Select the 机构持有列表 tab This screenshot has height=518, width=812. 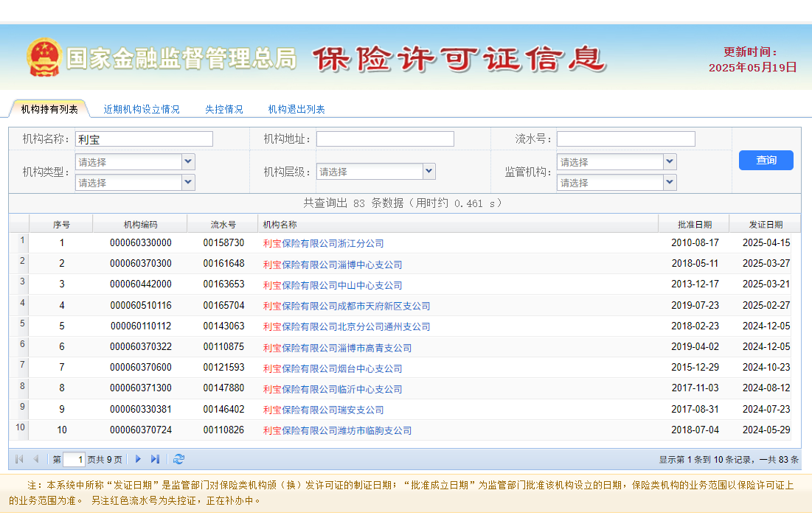49,109
